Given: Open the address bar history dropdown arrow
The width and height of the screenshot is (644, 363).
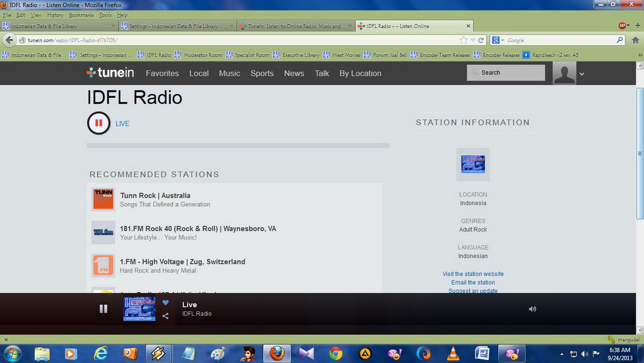Looking at the screenshot, I should [x=472, y=41].
